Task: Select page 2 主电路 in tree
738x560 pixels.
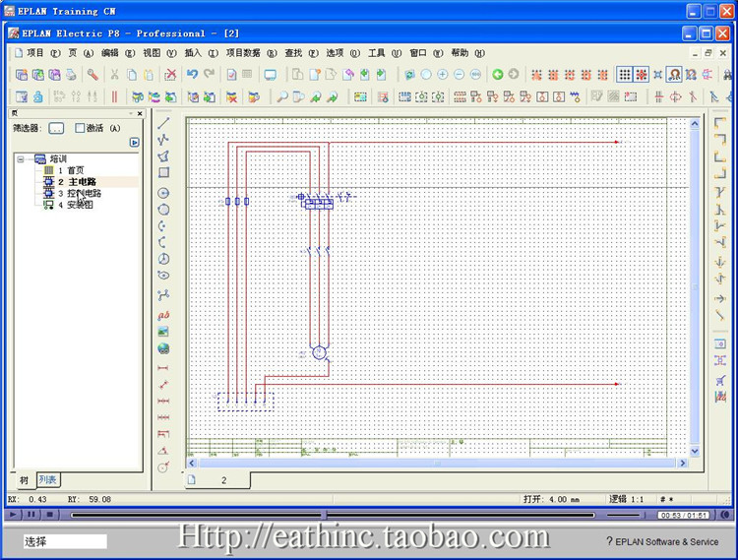Action: pos(77,182)
